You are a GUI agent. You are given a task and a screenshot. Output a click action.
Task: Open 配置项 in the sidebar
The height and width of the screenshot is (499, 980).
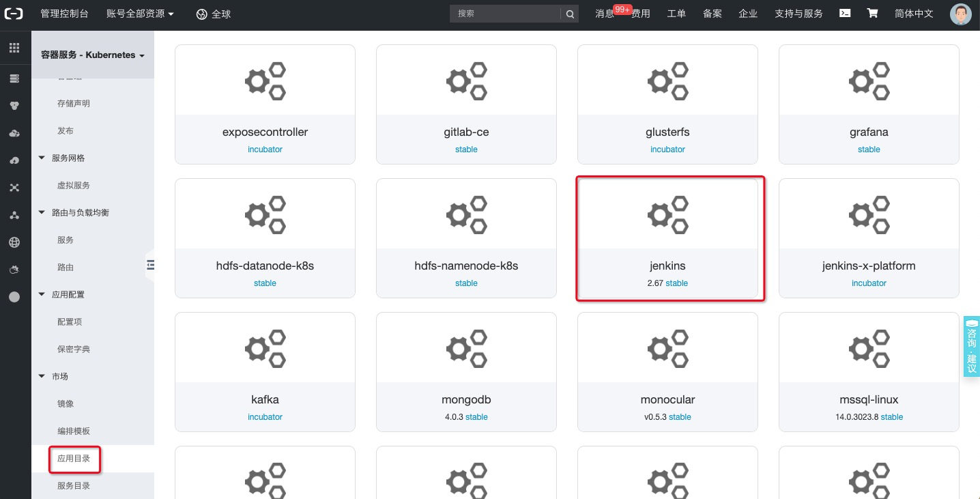[x=70, y=322]
